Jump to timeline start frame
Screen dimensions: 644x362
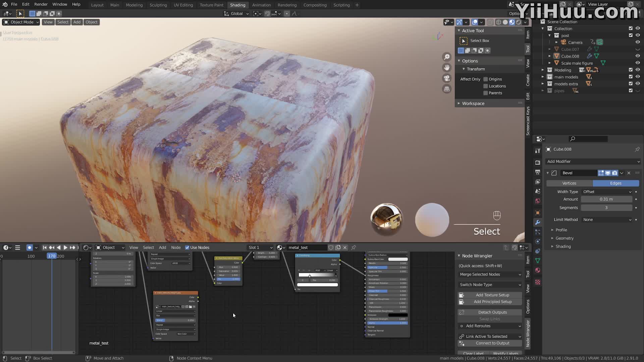pos(45,247)
